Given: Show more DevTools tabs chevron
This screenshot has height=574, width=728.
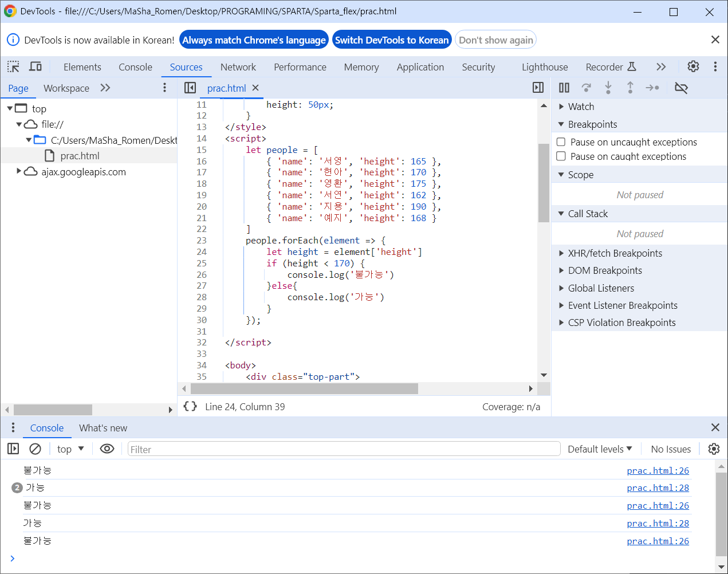Looking at the screenshot, I should pos(661,66).
